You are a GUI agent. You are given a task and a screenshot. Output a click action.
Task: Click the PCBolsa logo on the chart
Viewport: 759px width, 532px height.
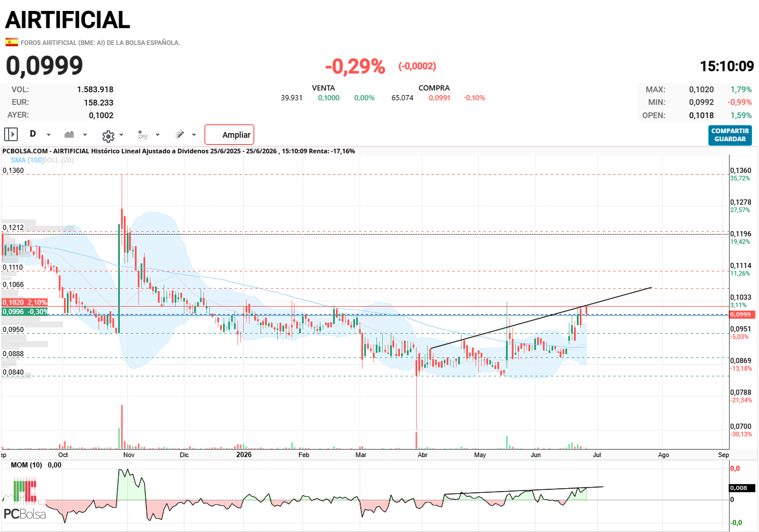point(24,499)
